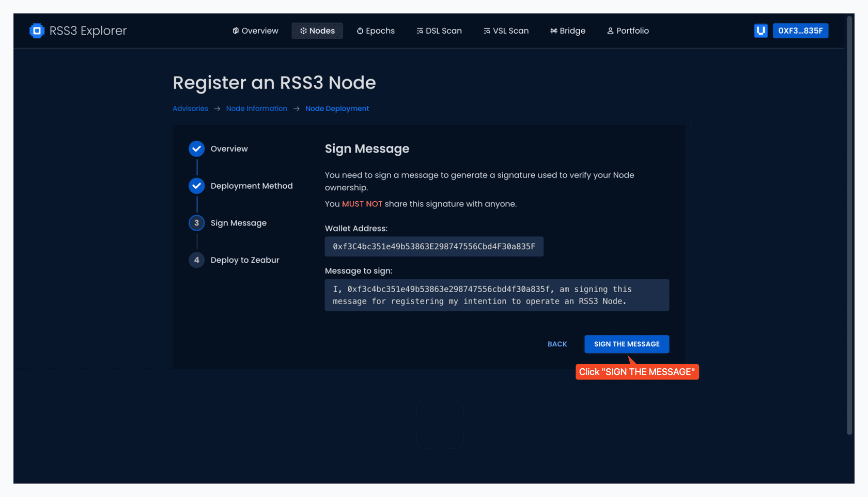
Task: Open the Epochs page
Action: 376,31
